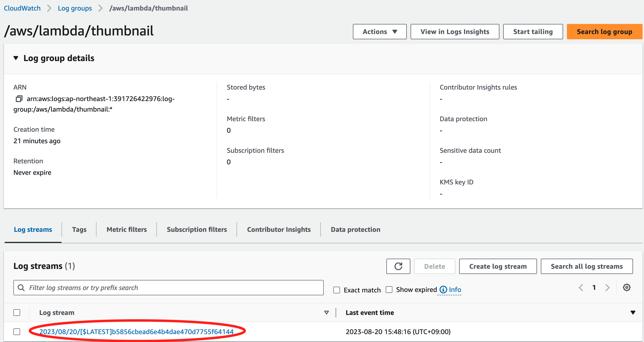This screenshot has width=644, height=342.
Task: Click the Search log group button
Action: (x=604, y=32)
